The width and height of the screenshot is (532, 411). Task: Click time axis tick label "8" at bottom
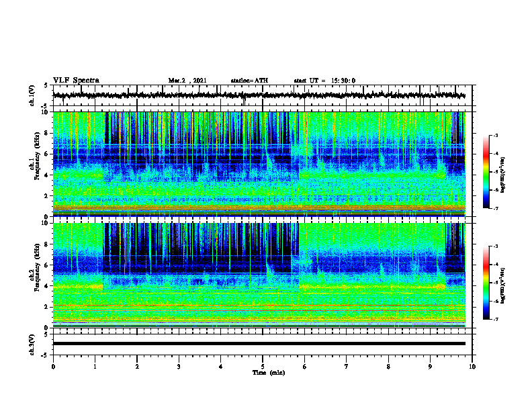pyautogui.click(x=388, y=367)
